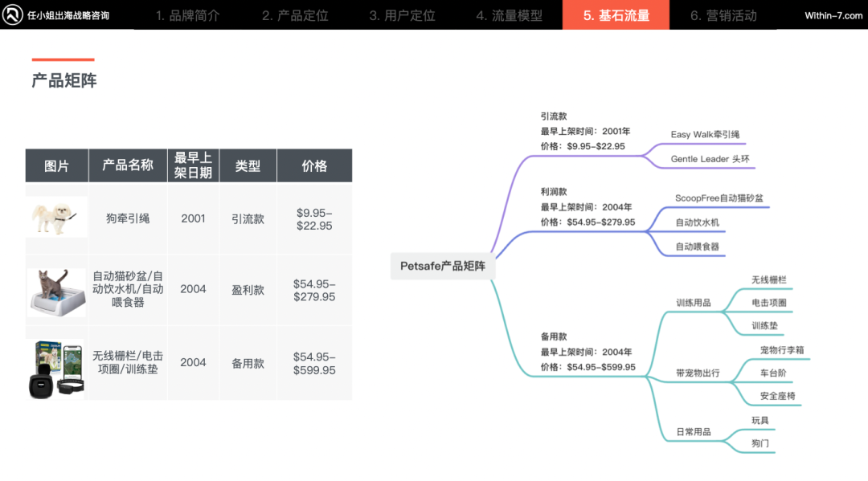868x481 pixels.
Task: Select the '训练用品' category node
Action: [693, 303]
